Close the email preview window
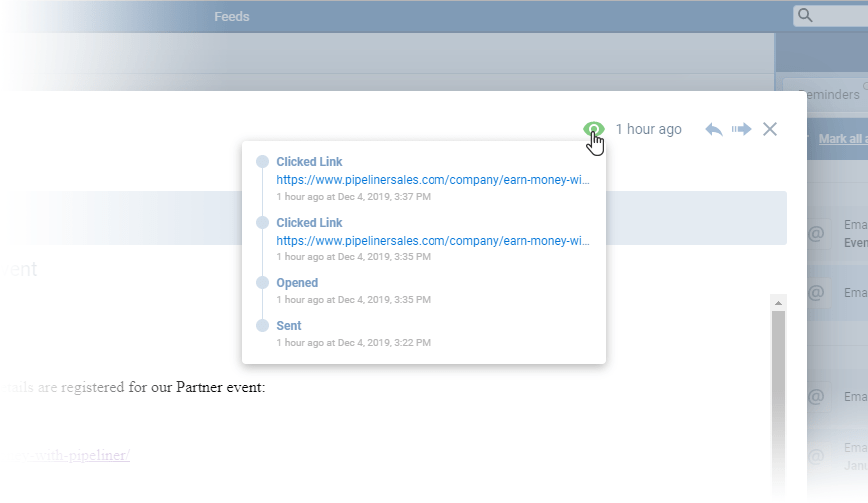 (770, 129)
